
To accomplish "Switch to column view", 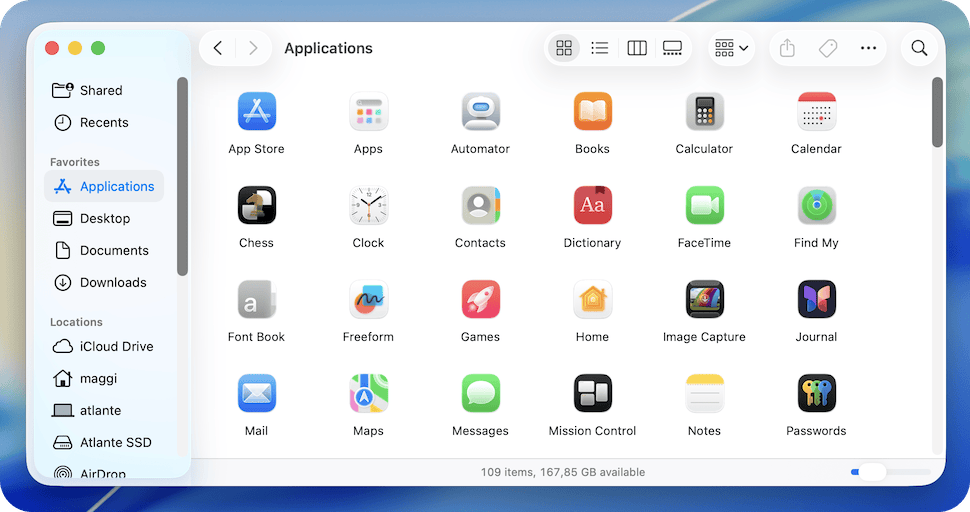I will pos(636,48).
